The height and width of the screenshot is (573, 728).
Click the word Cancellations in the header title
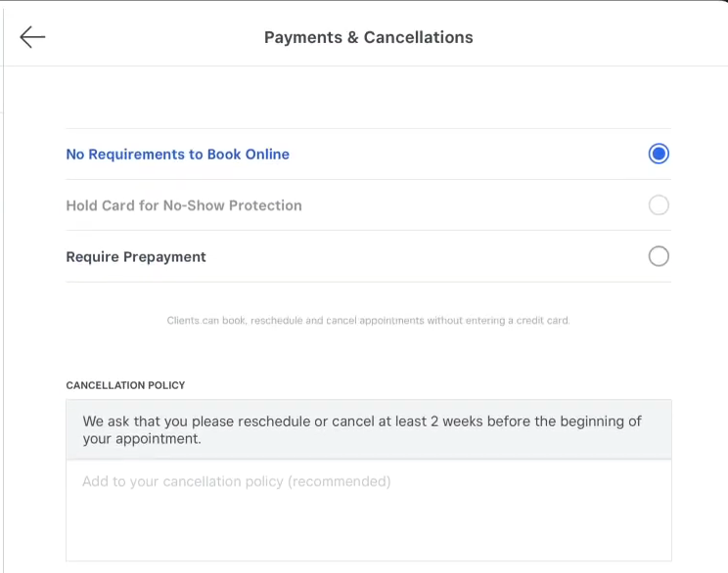point(418,37)
